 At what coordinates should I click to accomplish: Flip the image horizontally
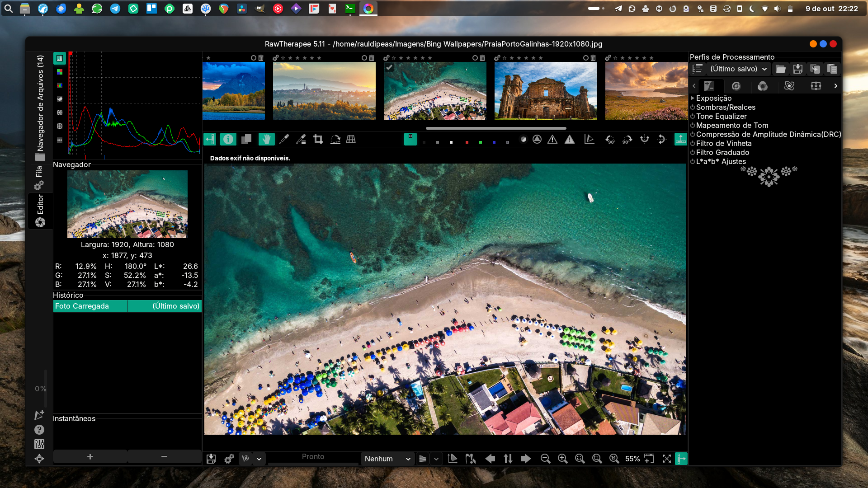coord(645,140)
